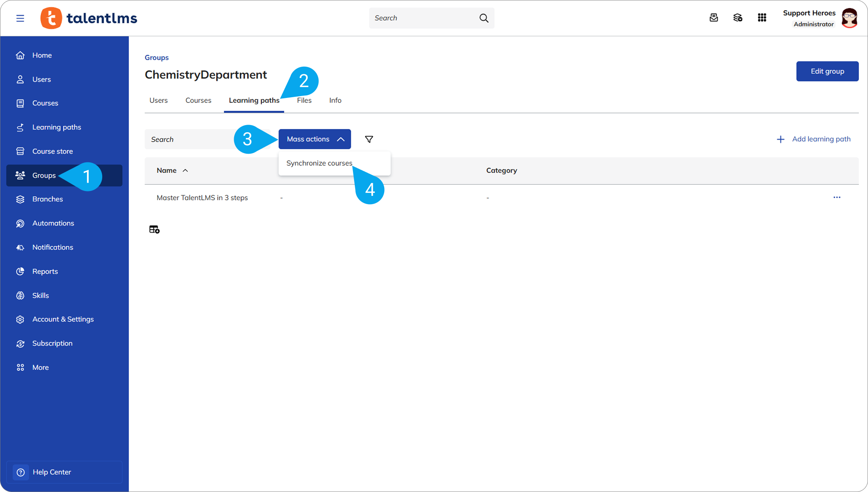Open Master TalentLMS in 3 steps row
This screenshot has width=868, height=492.
pos(202,198)
